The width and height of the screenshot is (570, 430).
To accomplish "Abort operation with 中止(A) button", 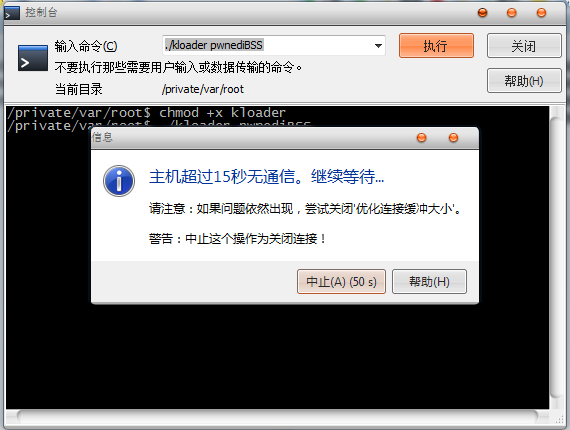I will pyautogui.click(x=341, y=282).
